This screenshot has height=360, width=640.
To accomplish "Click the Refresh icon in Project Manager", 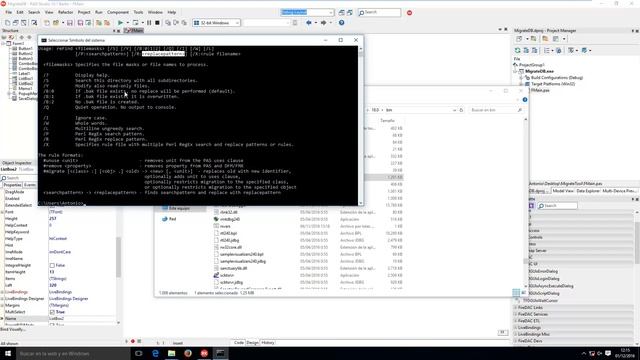I will (518, 50).
